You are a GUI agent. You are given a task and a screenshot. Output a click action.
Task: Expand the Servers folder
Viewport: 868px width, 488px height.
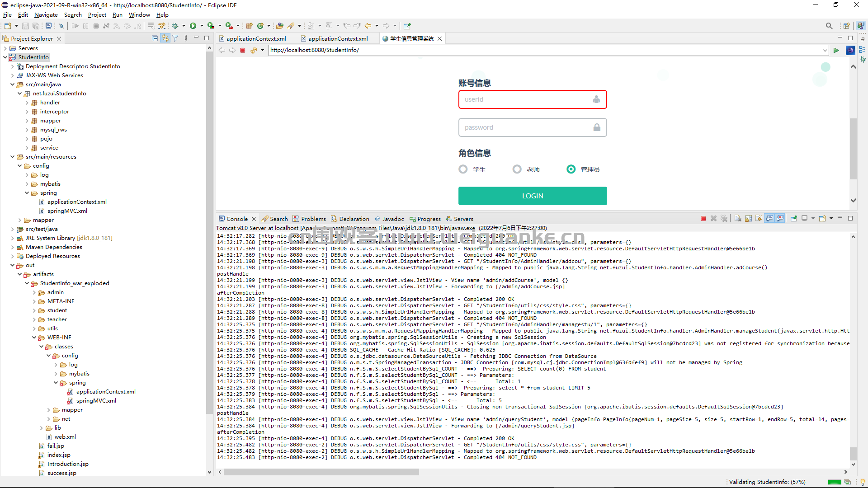[x=5, y=48]
